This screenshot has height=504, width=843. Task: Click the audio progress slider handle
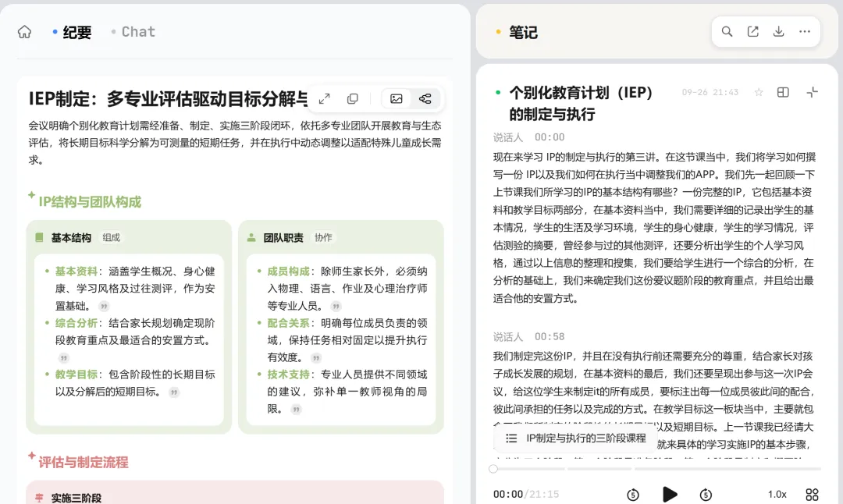(493, 469)
